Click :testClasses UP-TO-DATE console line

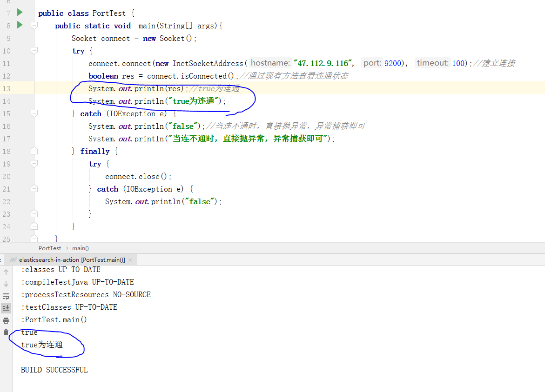(69, 307)
